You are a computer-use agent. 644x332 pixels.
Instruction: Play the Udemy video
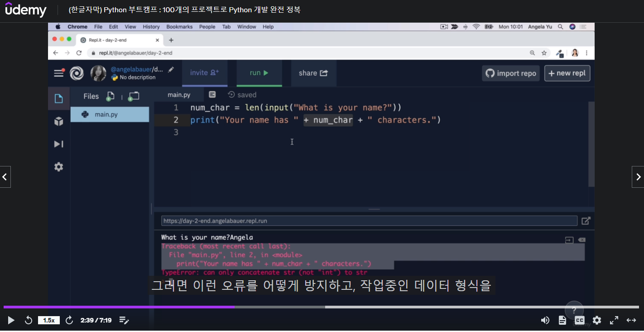[11, 320]
